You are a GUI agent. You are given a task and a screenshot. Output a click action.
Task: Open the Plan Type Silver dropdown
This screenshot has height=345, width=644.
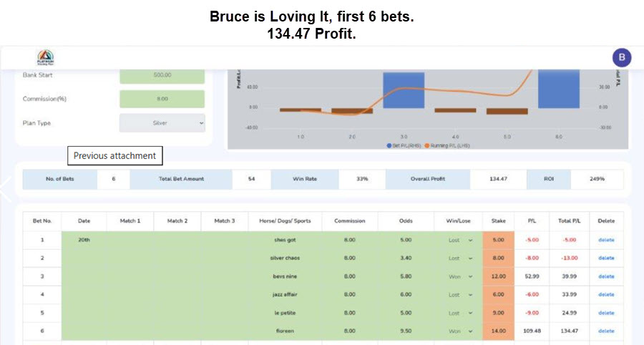[162, 123]
